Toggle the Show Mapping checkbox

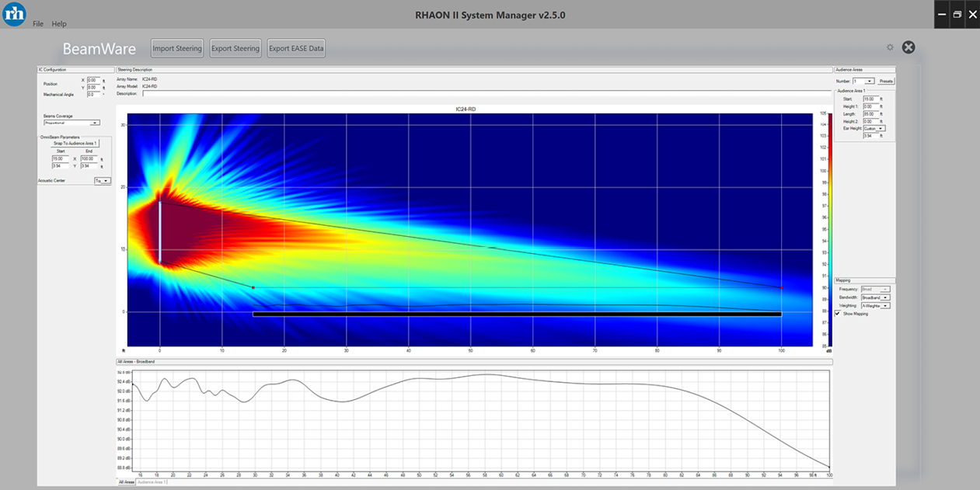click(x=837, y=314)
